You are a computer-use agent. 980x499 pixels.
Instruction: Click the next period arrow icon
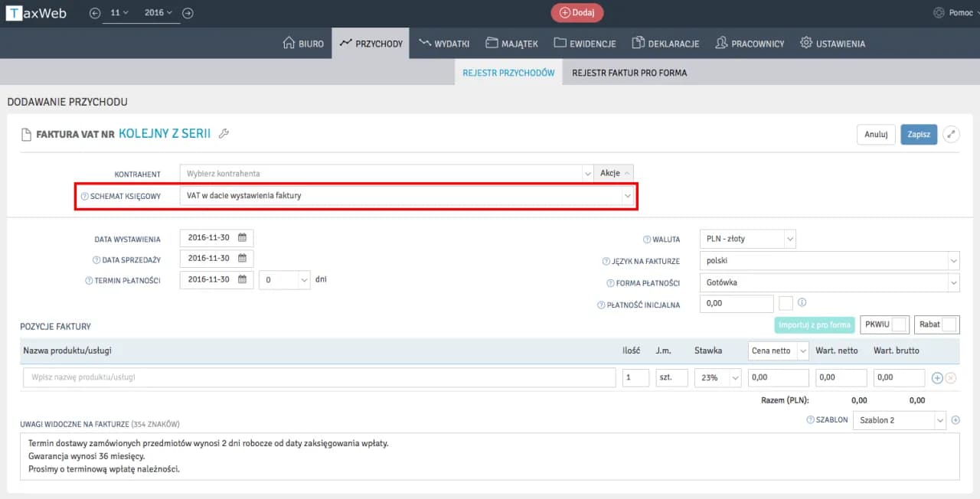[x=188, y=13]
